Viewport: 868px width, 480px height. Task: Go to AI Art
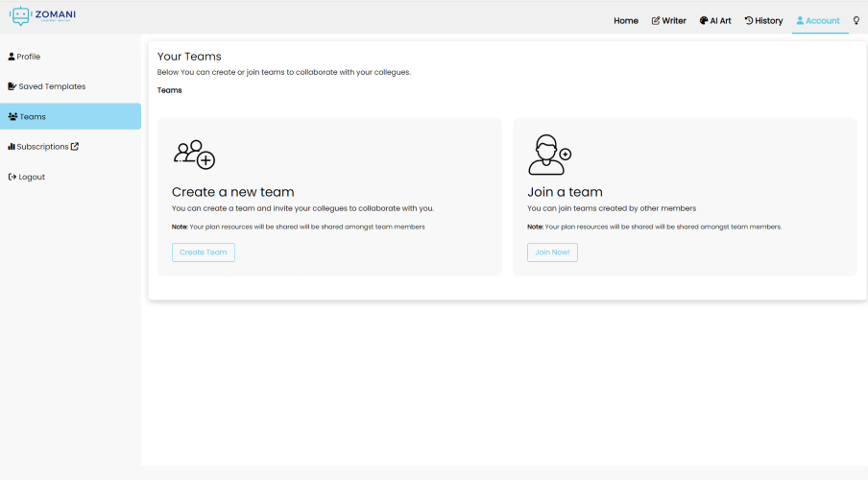click(715, 20)
